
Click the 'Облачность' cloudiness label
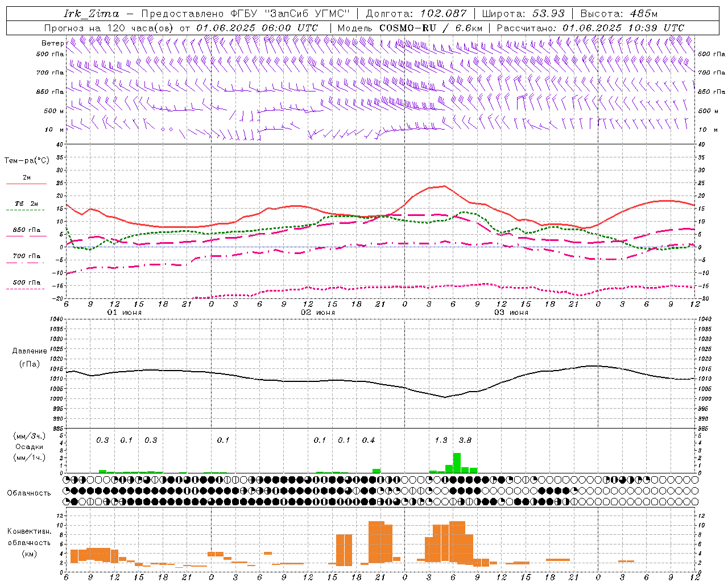coord(29,493)
